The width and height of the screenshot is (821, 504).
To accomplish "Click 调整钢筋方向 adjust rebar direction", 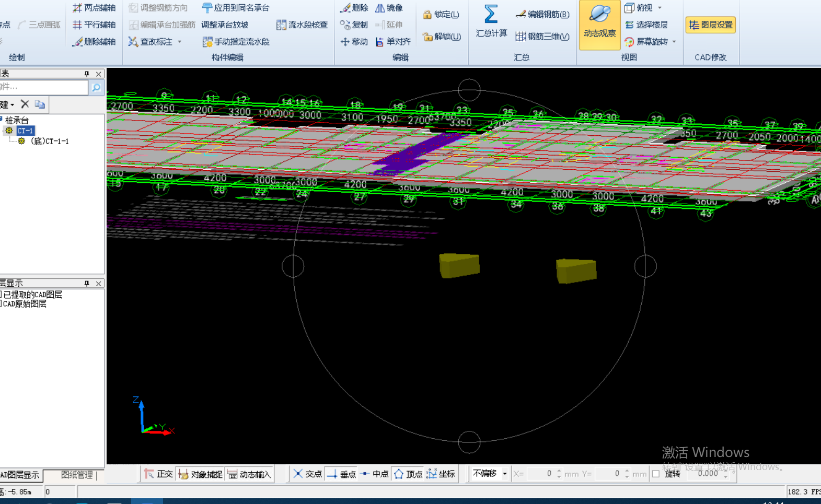I will pyautogui.click(x=158, y=8).
